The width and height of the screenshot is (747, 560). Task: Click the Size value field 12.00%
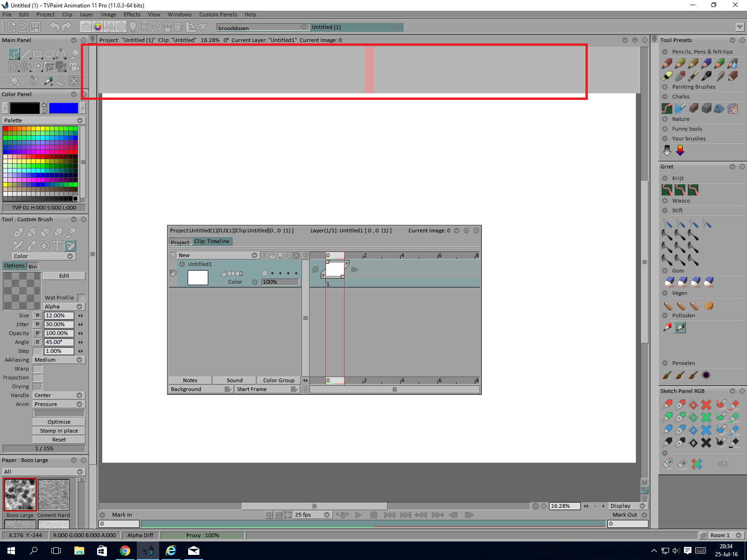(59, 316)
